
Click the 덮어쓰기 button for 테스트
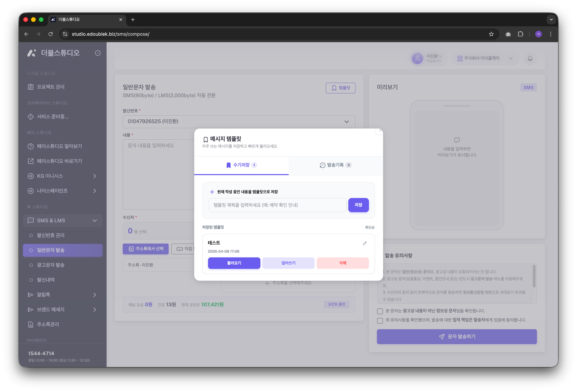(288, 263)
